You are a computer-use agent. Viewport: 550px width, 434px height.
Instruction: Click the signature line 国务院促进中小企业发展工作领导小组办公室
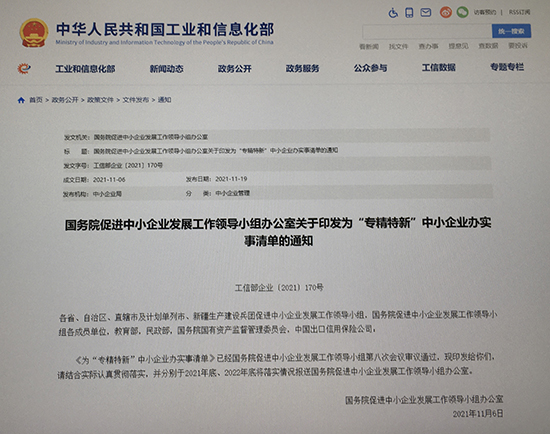click(x=424, y=400)
